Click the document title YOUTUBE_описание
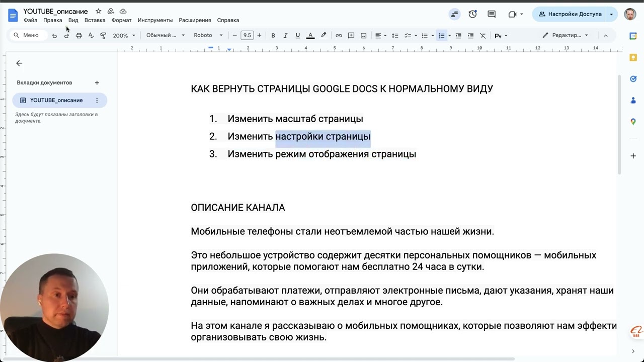 click(x=55, y=11)
